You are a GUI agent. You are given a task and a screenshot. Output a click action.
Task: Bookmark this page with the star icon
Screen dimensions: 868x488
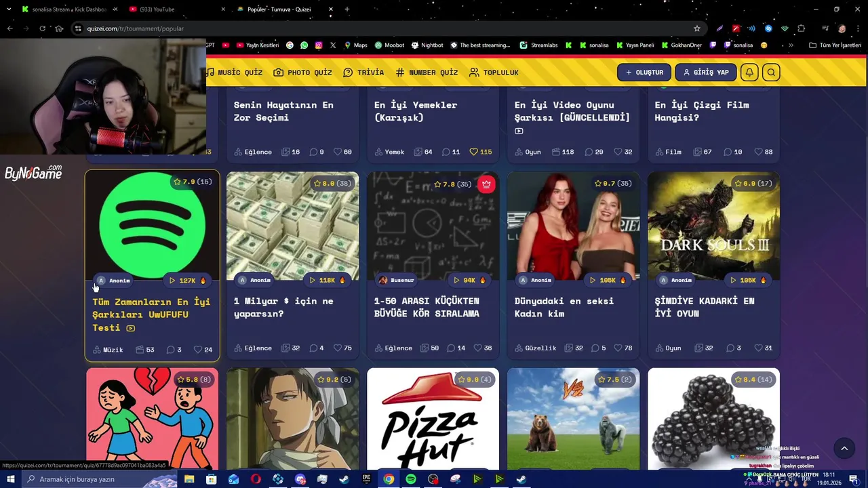click(696, 28)
